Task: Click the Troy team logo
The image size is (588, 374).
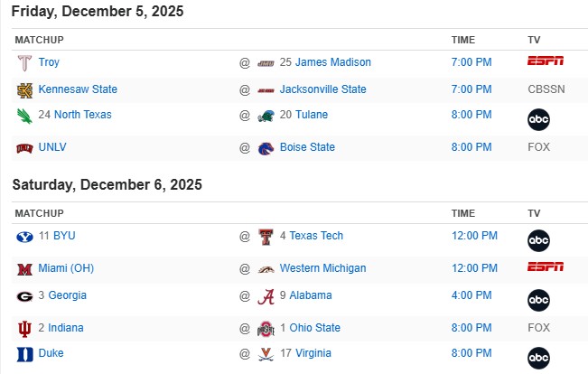Action: (x=24, y=63)
